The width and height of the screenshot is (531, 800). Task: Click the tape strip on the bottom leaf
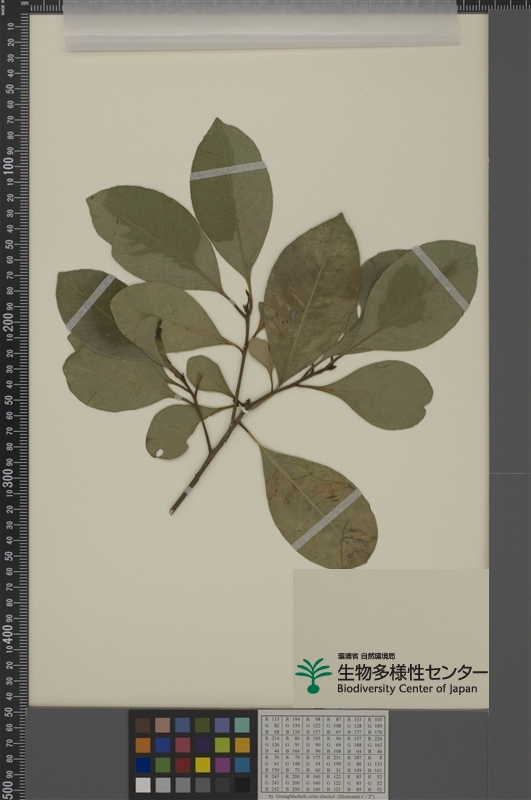pos(326,519)
